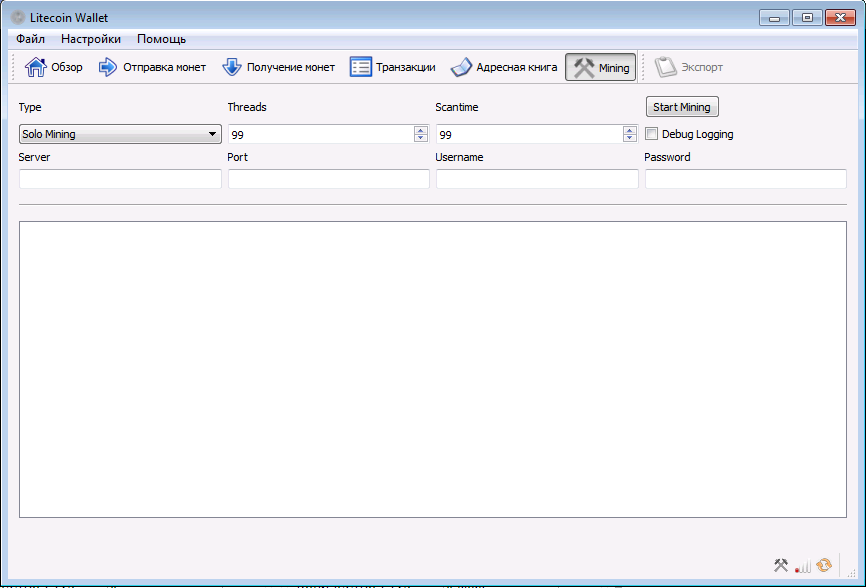The height and width of the screenshot is (588, 866).
Task: Increase Scantime value with up arrow
Action: tap(630, 130)
